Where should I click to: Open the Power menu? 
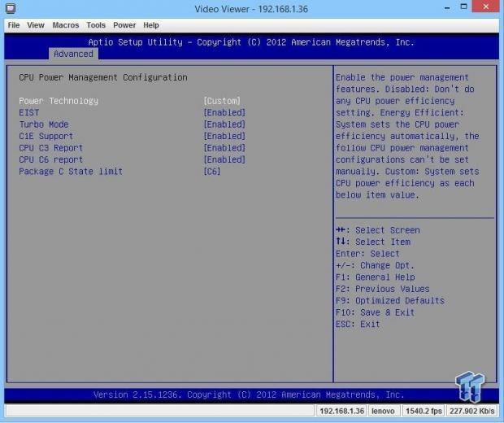click(124, 25)
